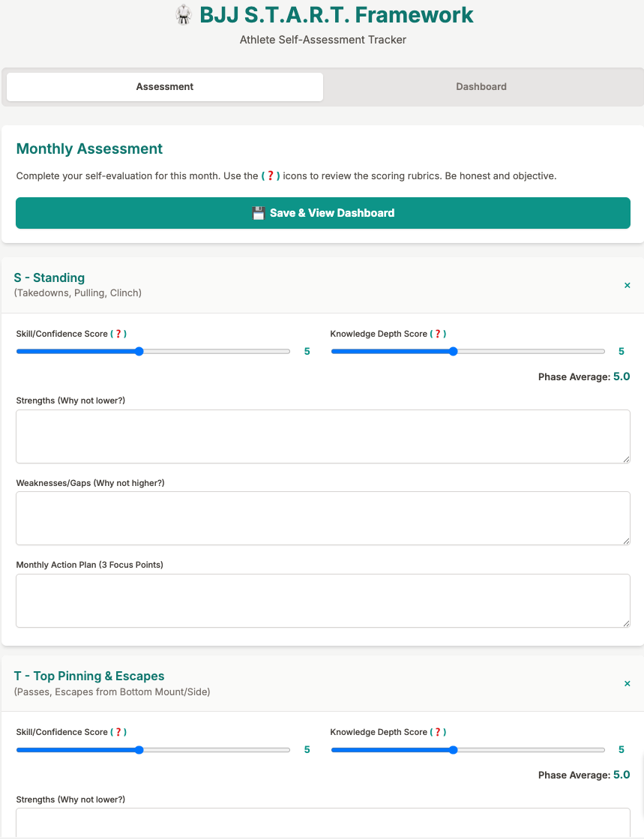The image size is (644, 840).
Task: Click the Standing Strengths text area
Action: (x=323, y=436)
